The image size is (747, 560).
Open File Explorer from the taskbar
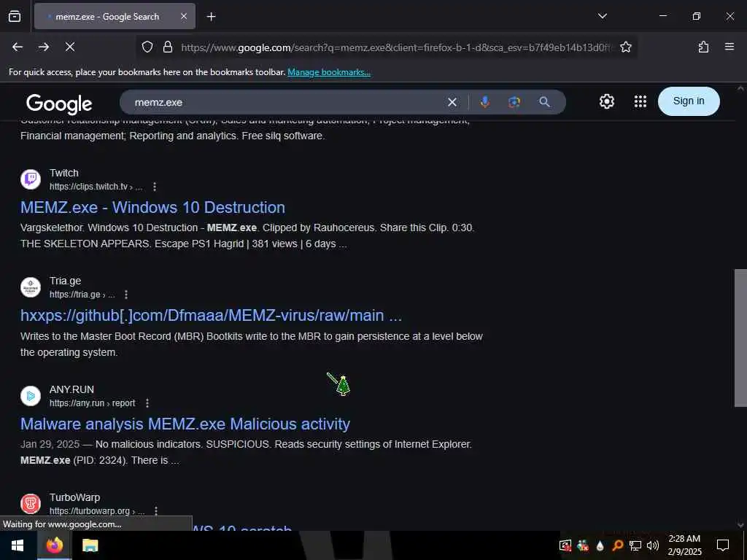(90, 545)
